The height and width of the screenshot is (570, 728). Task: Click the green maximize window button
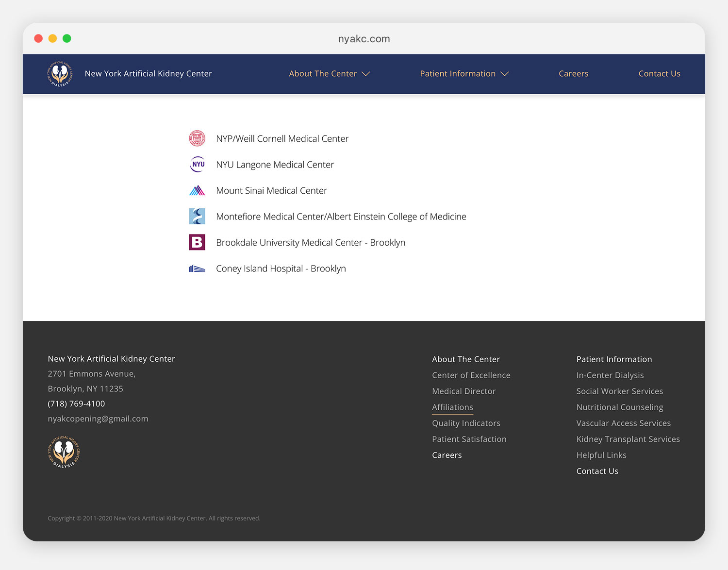(67, 38)
